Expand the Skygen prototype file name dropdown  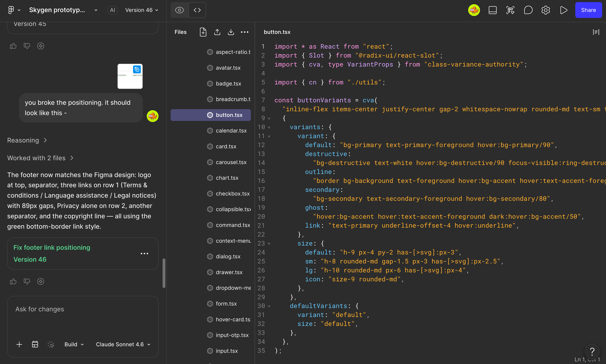[x=96, y=10]
